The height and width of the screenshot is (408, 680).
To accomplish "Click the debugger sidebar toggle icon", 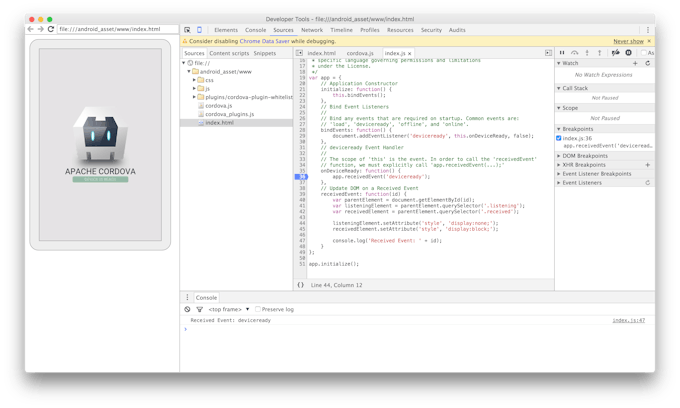I will (549, 53).
